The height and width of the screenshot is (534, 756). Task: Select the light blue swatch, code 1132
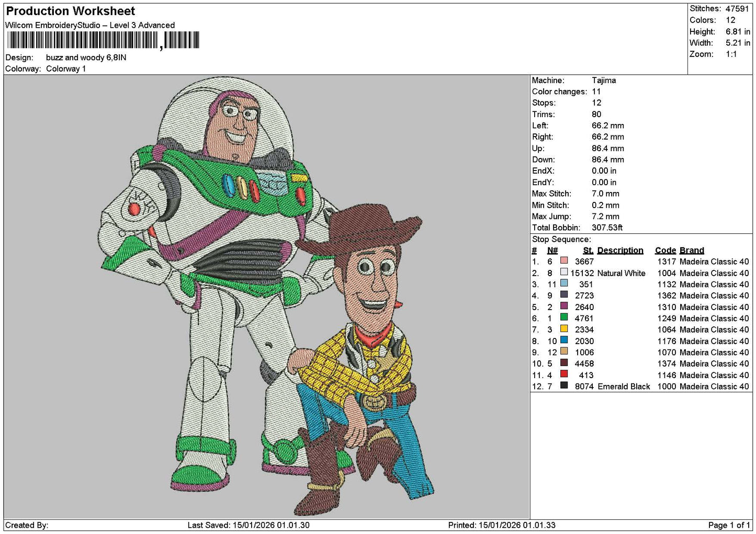(564, 283)
